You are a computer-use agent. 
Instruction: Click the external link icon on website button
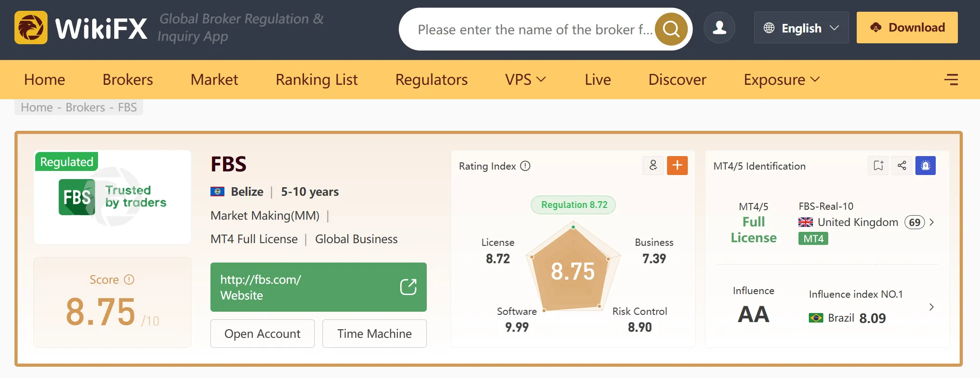coord(408,287)
